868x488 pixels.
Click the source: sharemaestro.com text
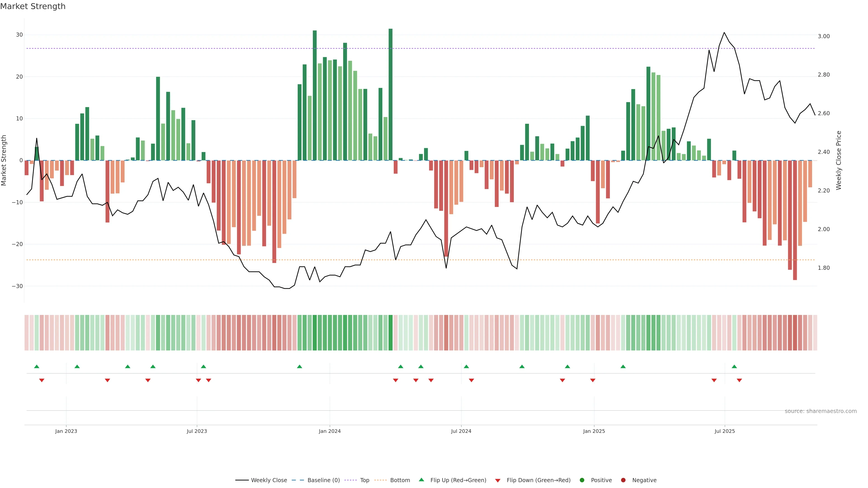coord(821,411)
